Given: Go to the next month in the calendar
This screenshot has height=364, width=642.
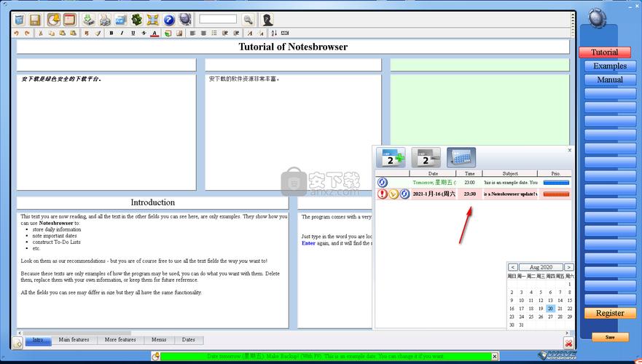Looking at the screenshot, I should (x=568, y=267).
